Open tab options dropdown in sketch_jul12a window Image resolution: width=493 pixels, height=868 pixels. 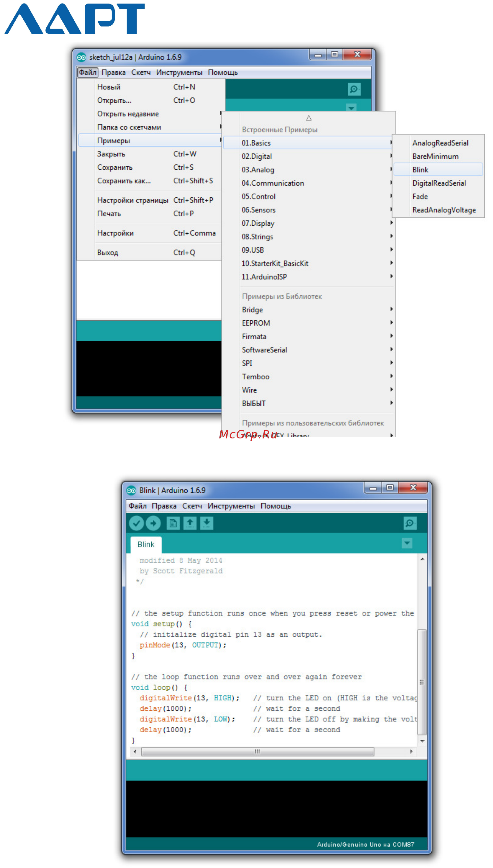coord(351,108)
